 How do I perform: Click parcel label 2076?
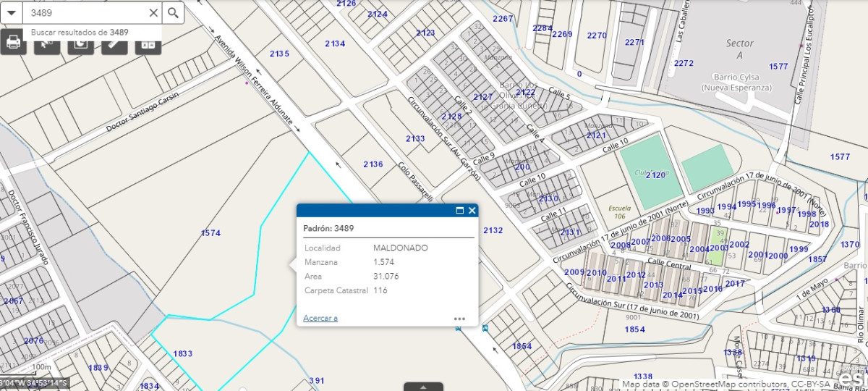33,340
